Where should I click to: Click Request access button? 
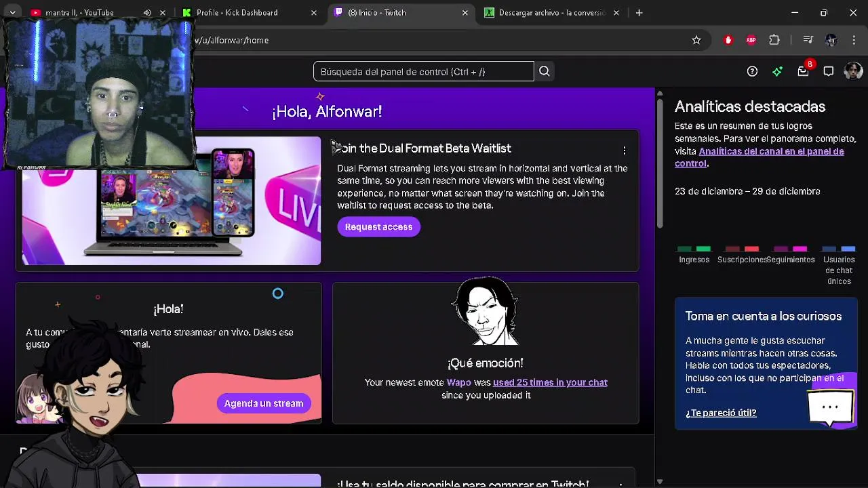378,227
